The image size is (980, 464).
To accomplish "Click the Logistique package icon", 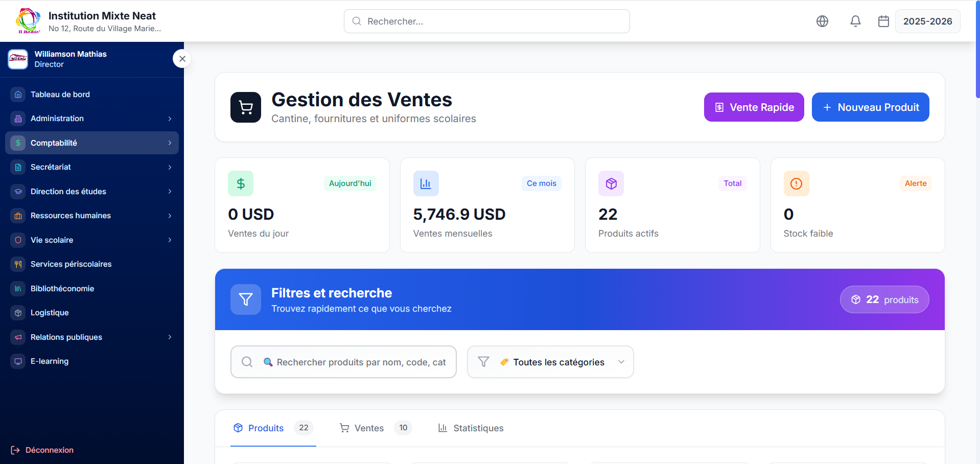I will click(18, 312).
